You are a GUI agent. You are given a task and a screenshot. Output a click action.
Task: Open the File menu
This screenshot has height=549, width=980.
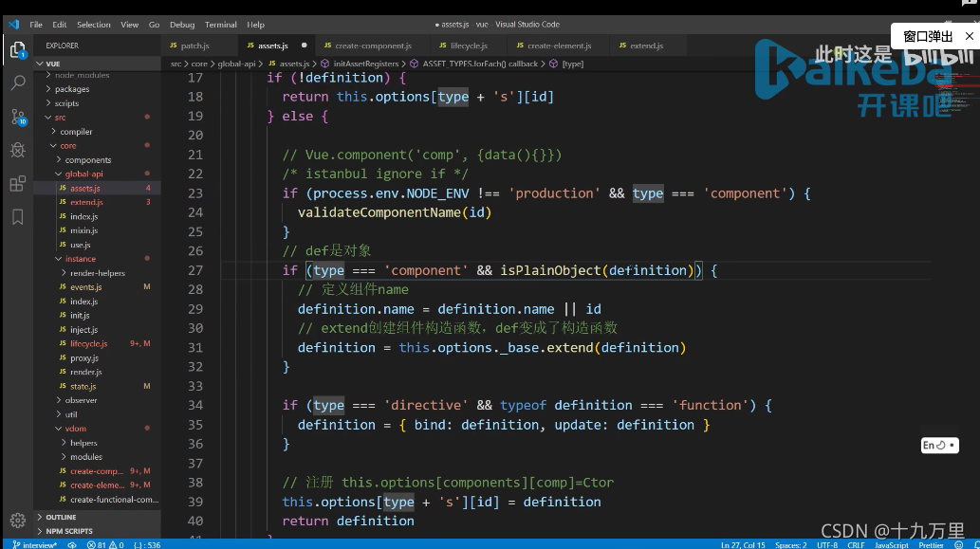36,25
